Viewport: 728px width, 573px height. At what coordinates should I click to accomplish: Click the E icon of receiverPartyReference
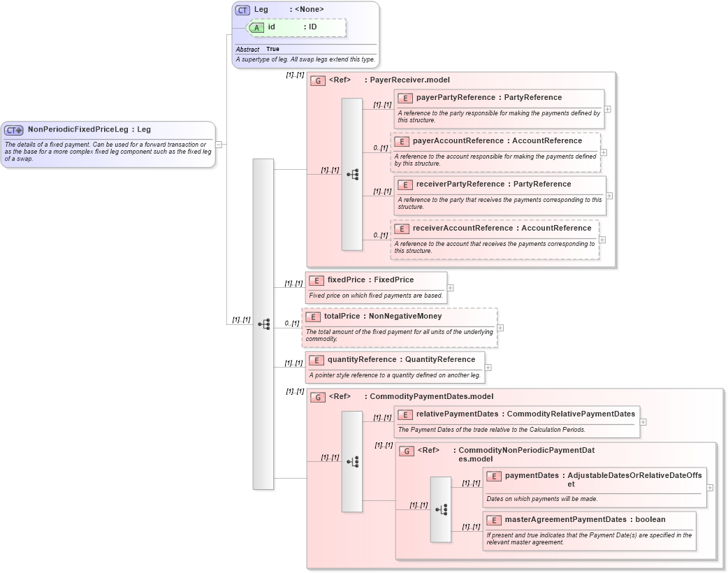click(x=405, y=184)
